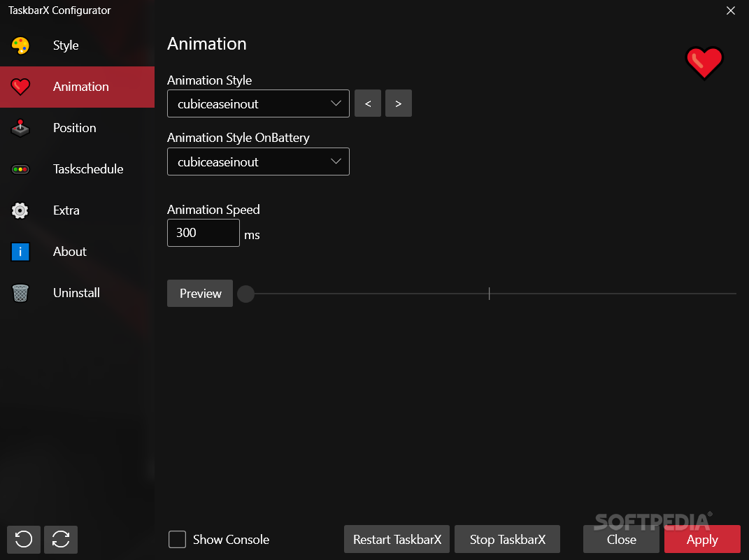Click the Uninstall trash can icon

[20, 293]
